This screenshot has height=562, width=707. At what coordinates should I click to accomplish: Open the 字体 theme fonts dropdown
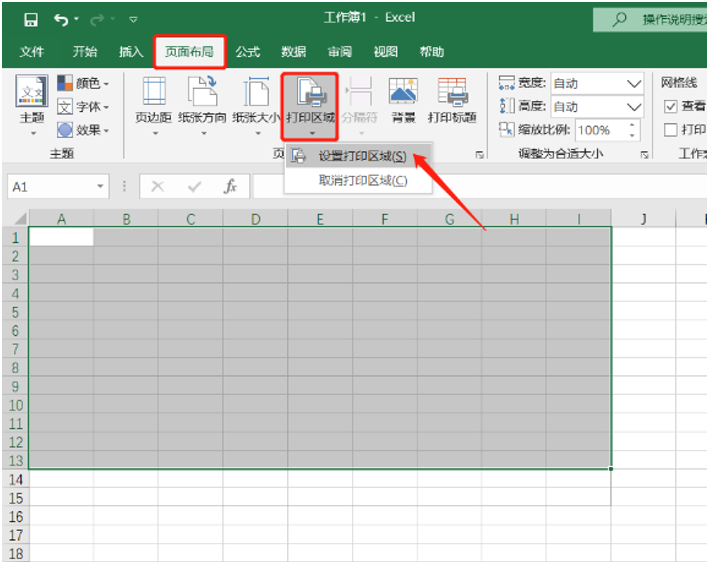(x=83, y=107)
